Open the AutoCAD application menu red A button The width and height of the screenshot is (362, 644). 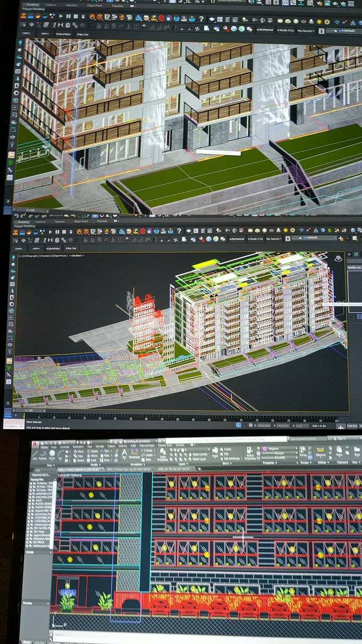click(x=35, y=444)
